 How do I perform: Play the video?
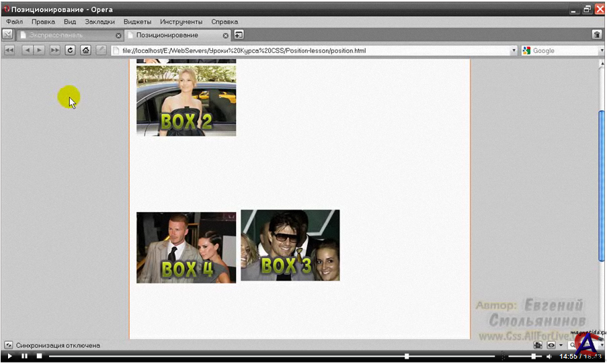pyautogui.click(x=9, y=356)
